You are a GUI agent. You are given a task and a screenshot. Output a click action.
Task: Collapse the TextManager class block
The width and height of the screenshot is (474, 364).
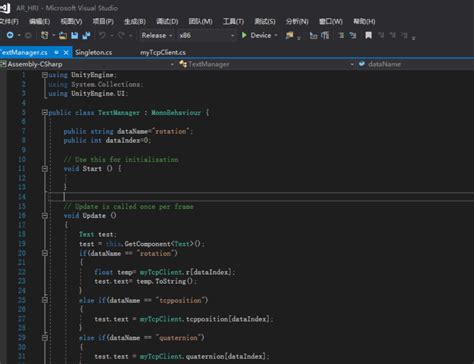pyautogui.click(x=45, y=113)
